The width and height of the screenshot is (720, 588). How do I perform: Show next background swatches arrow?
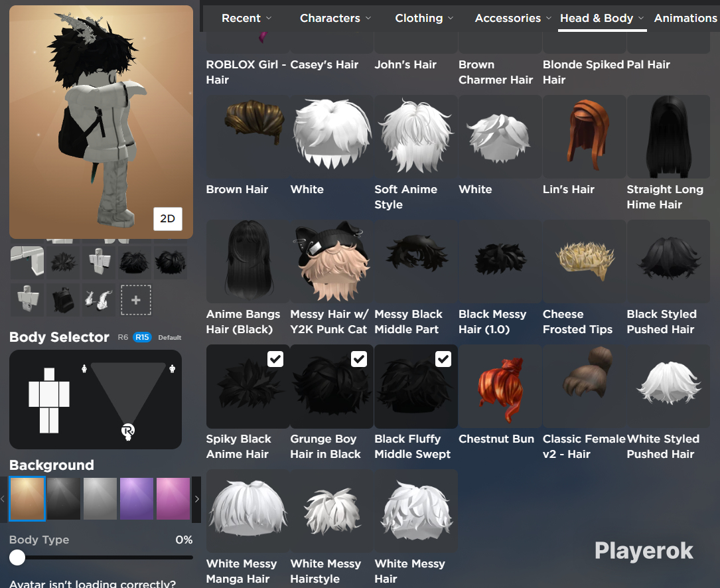coord(196,499)
